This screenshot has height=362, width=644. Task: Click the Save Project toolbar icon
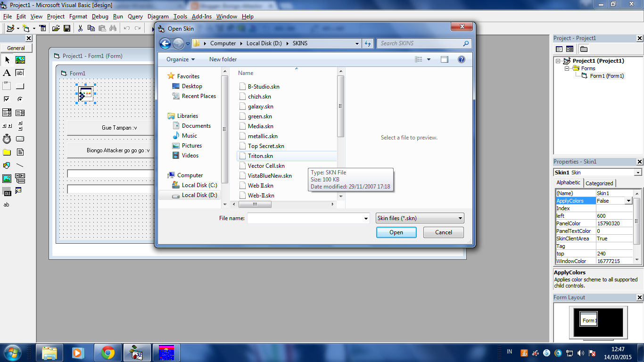[67, 28]
